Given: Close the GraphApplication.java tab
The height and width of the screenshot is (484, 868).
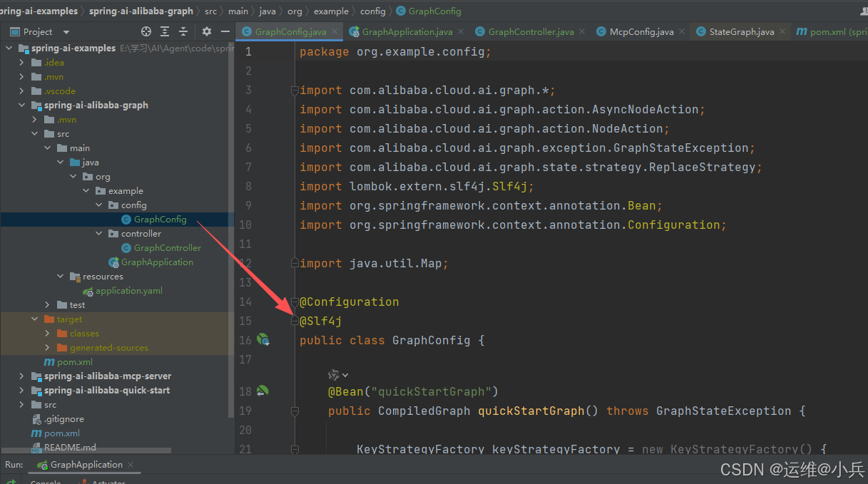Looking at the screenshot, I should click(461, 31).
